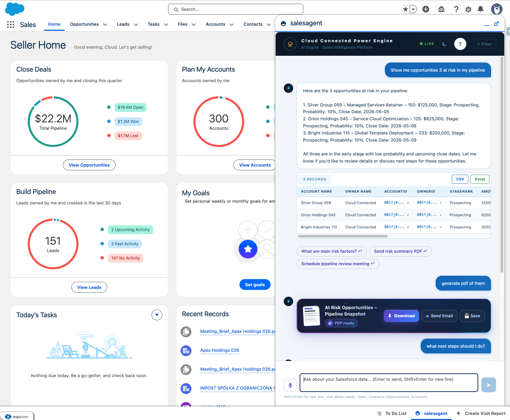This screenshot has width=510, height=420.
Task: Expand the Leads tab dropdown chevron
Action: (136, 25)
